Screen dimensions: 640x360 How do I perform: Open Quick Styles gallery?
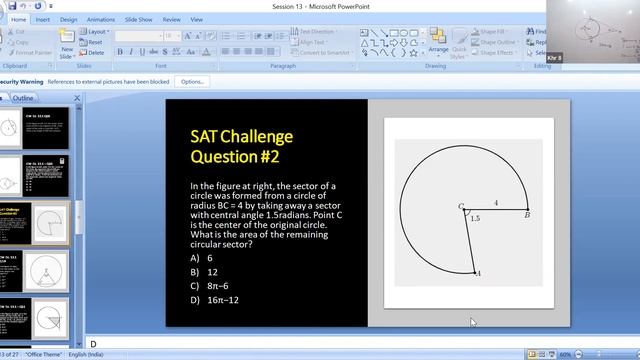[459, 44]
